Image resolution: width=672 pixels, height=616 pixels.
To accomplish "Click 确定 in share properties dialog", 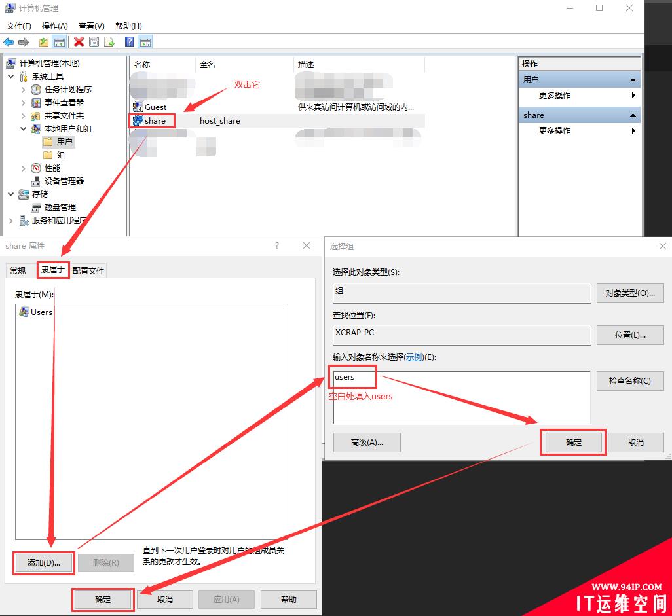I will pyautogui.click(x=103, y=599).
